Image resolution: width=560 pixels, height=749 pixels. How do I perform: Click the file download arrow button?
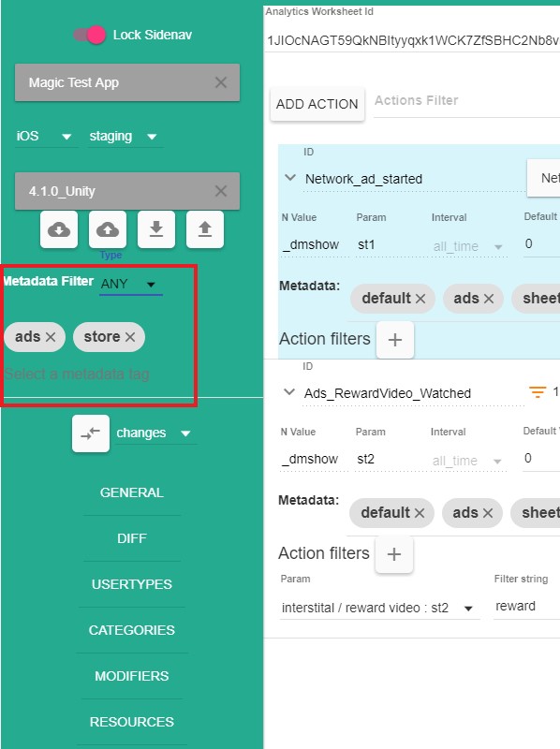coord(156,229)
